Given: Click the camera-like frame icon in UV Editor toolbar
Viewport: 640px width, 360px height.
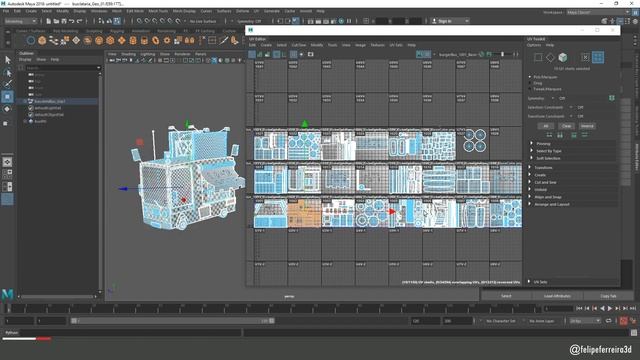Looking at the screenshot, I should point(311,54).
